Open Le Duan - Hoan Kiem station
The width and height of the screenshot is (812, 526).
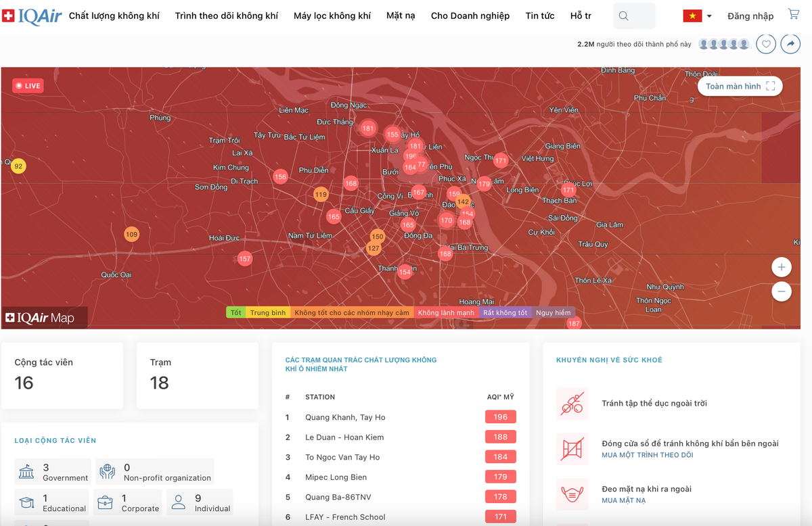pos(344,437)
